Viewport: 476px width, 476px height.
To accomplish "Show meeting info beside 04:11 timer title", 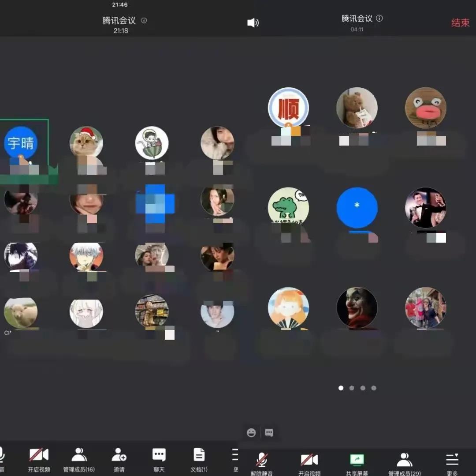I will pos(379,19).
